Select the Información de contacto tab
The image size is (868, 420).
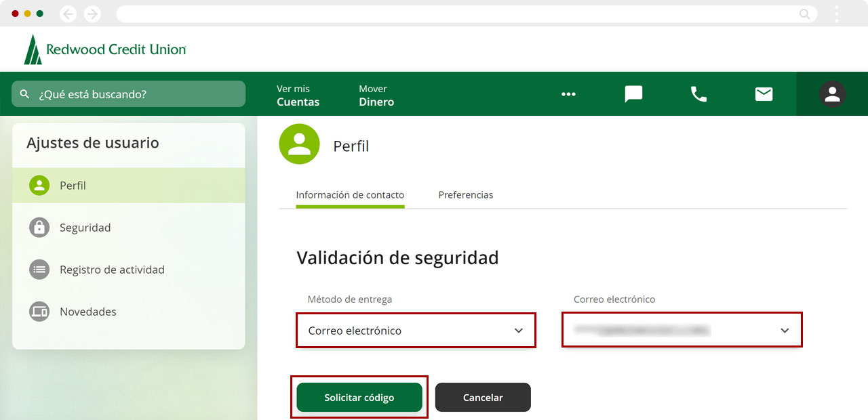coord(350,195)
